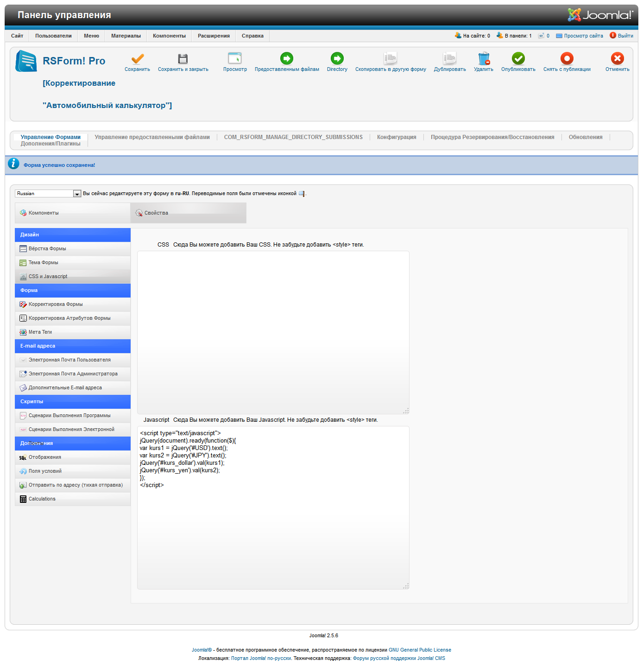Open the Компоненты menu in top bar

[169, 36]
